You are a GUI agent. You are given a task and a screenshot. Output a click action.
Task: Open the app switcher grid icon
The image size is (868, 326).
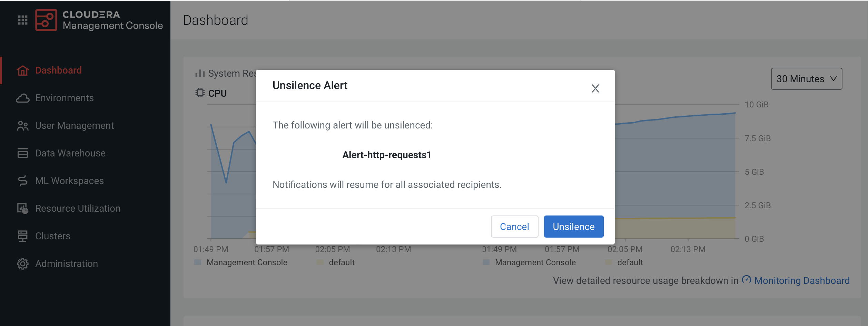coord(22,20)
